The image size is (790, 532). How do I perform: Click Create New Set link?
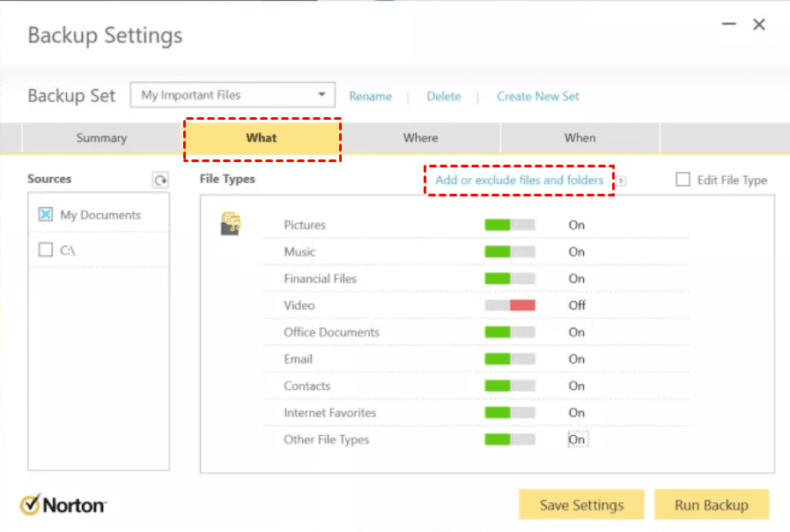538,96
